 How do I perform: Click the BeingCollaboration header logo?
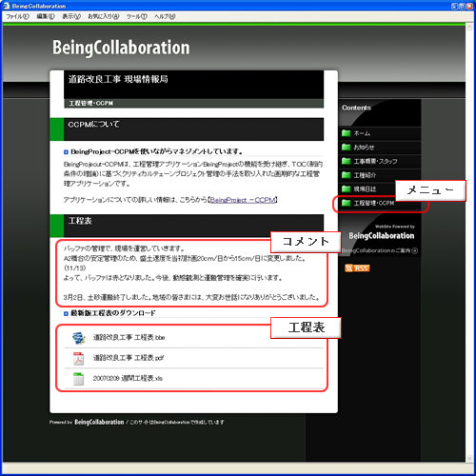(x=121, y=48)
